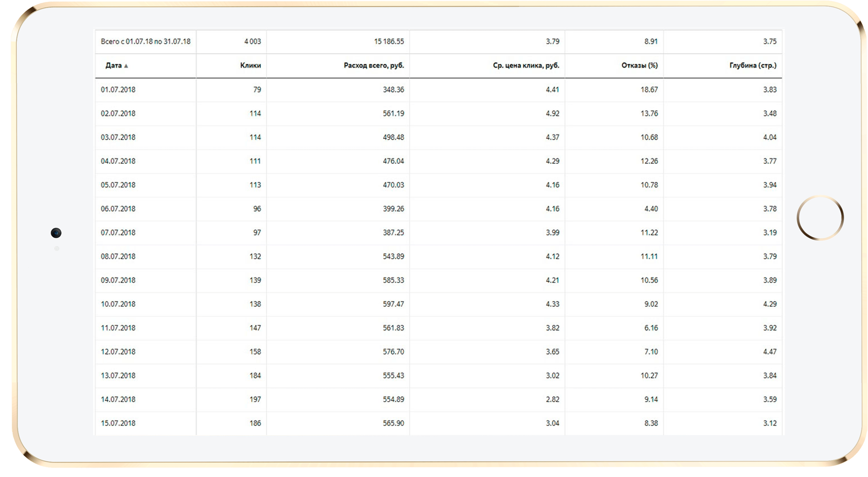Click average click price 2.82 cell
Viewport: 868px width, 477px height.
pyautogui.click(x=552, y=399)
